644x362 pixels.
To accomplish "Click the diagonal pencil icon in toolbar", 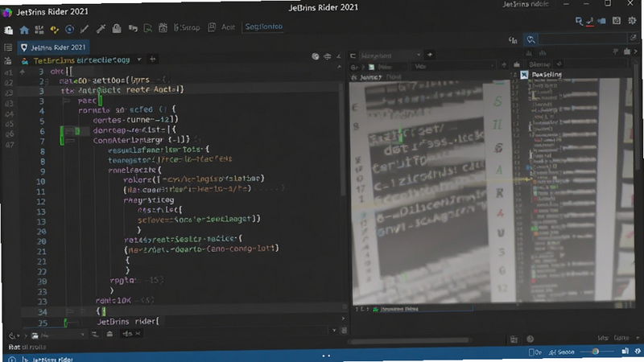I will pyautogui.click(x=85, y=29).
